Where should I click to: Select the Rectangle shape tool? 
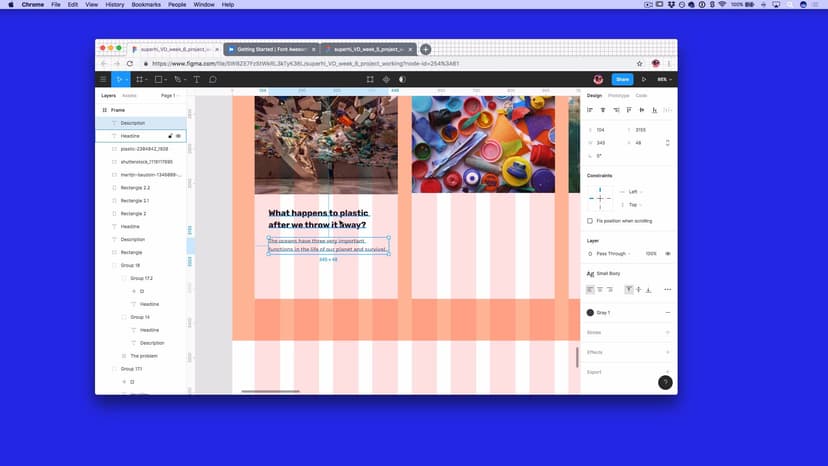[x=158, y=79]
